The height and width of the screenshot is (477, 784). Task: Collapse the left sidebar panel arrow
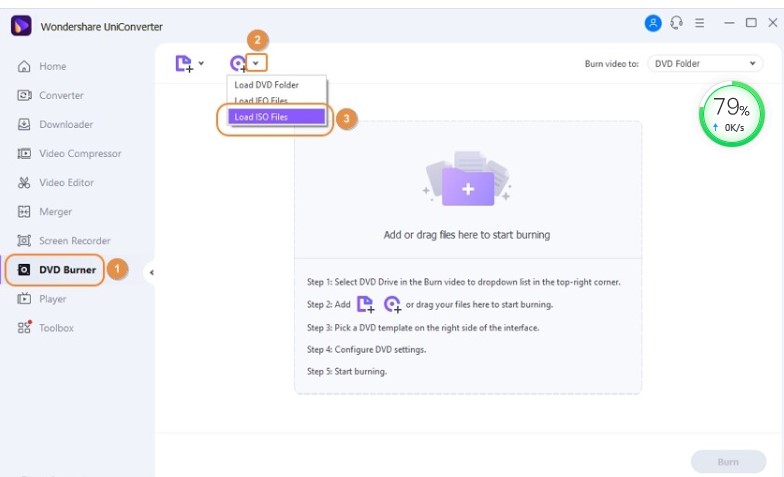151,272
